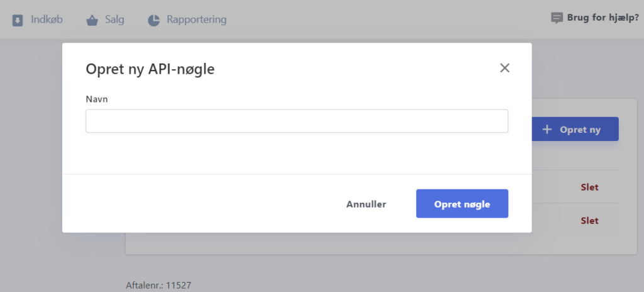Open the Rapportering menu label
The width and height of the screenshot is (644, 292).
[x=196, y=20]
